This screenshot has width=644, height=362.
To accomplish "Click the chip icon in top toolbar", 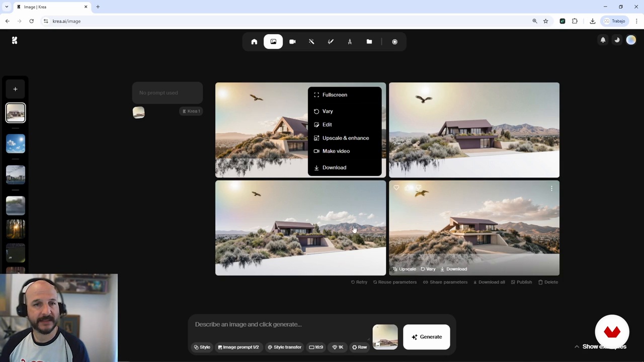I will point(394,42).
